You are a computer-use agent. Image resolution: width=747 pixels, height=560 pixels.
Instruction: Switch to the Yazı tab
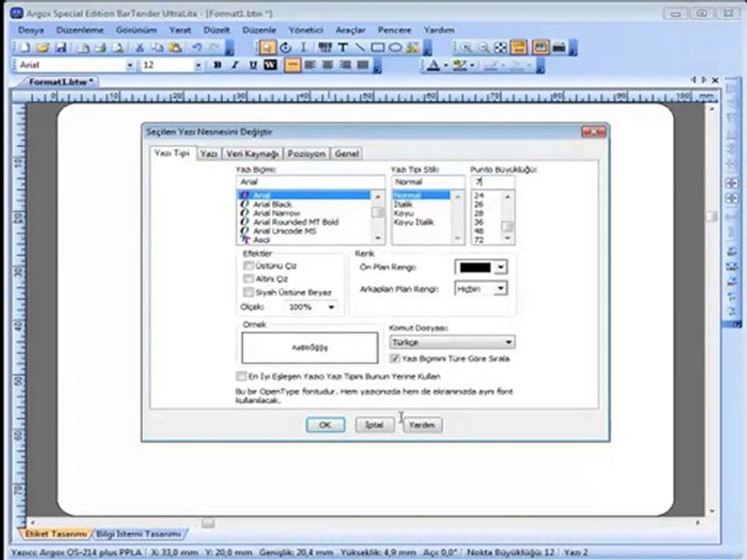point(209,154)
